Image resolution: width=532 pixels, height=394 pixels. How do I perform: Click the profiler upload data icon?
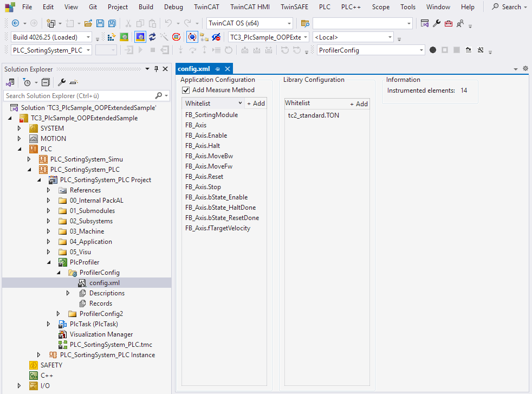469,50
